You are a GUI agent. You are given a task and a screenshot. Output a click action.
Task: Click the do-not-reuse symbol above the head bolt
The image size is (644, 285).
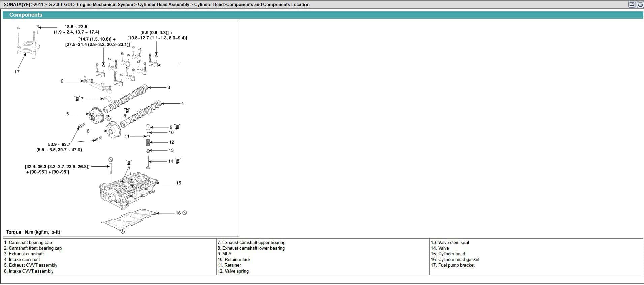(110, 159)
